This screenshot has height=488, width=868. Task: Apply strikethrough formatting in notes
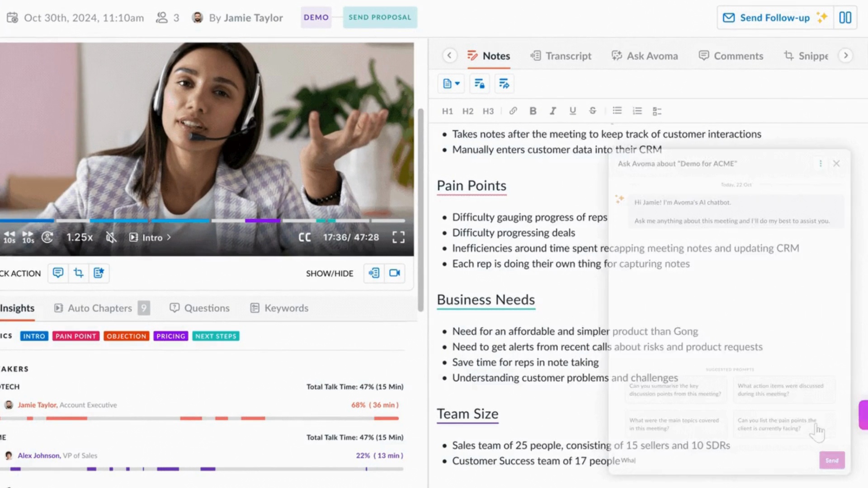[x=592, y=111]
